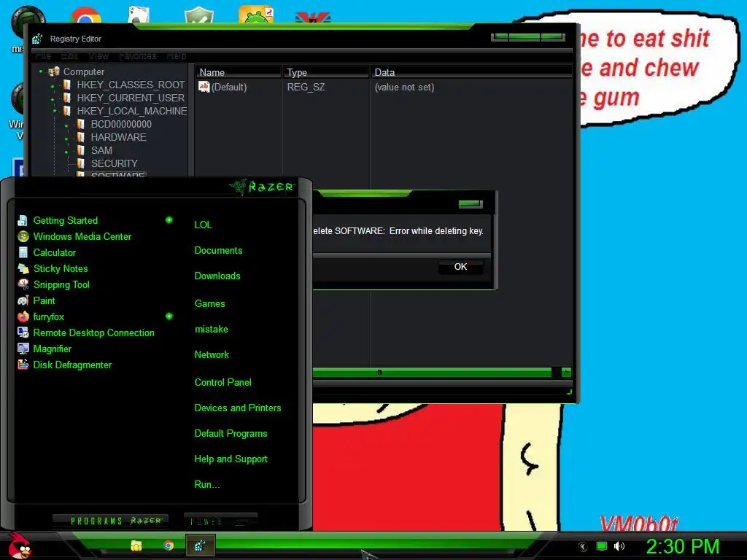Open LOL from the Start menu
747x560 pixels.
pos(203,225)
